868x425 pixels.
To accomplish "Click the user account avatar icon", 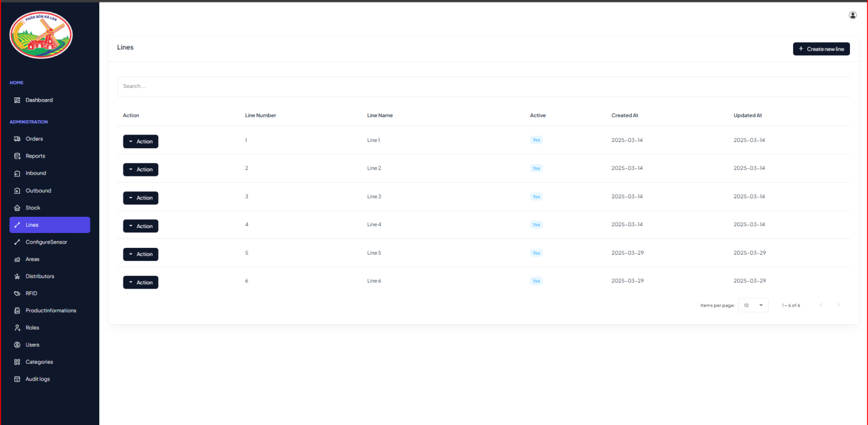I will pyautogui.click(x=852, y=15).
